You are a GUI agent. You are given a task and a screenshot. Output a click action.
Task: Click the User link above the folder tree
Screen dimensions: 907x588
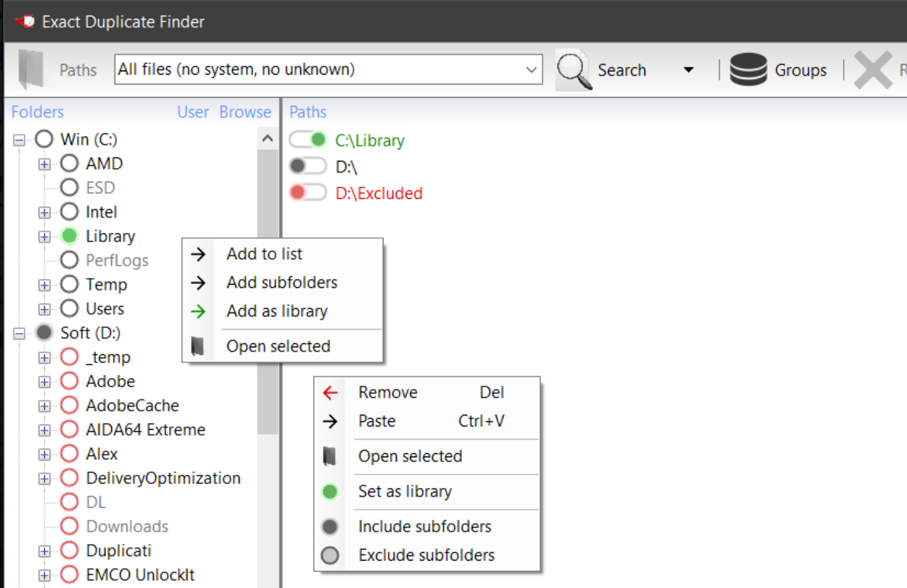[x=193, y=112]
